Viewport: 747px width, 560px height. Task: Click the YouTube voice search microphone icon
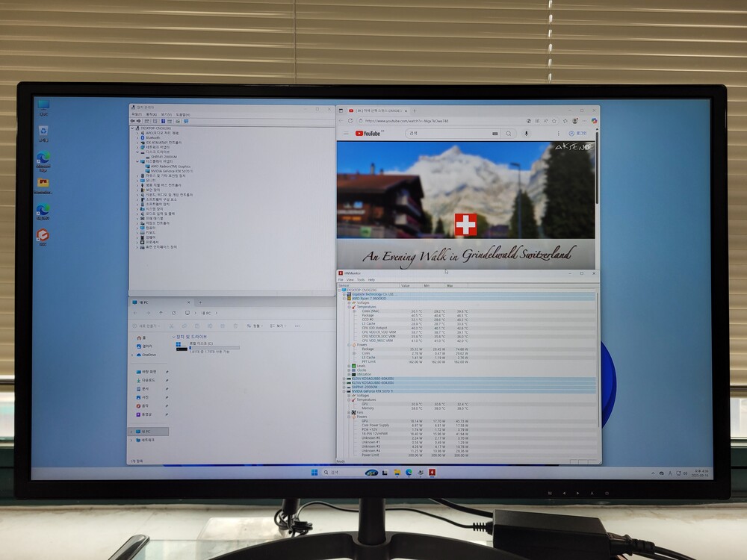coord(526,134)
